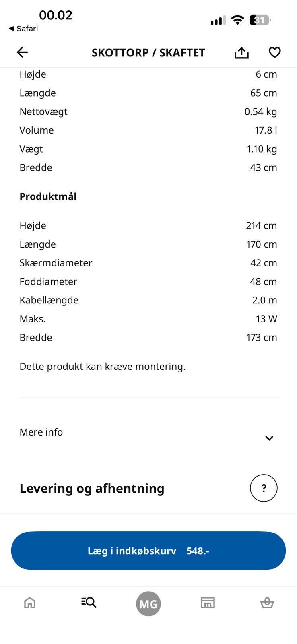Return to Safari via back link

(x=23, y=29)
